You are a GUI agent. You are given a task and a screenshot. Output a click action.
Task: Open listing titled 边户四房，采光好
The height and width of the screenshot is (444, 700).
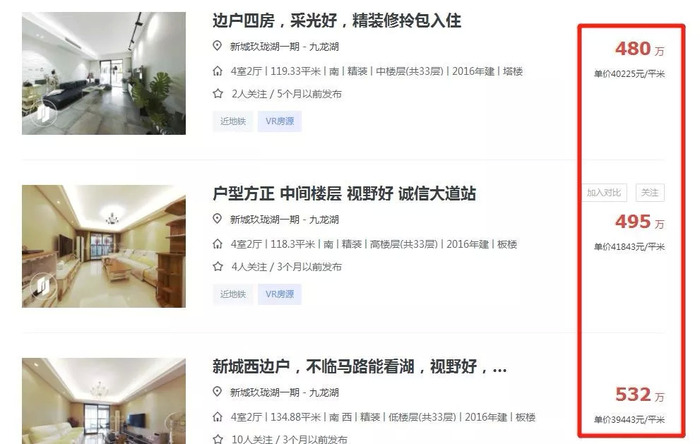click(337, 21)
